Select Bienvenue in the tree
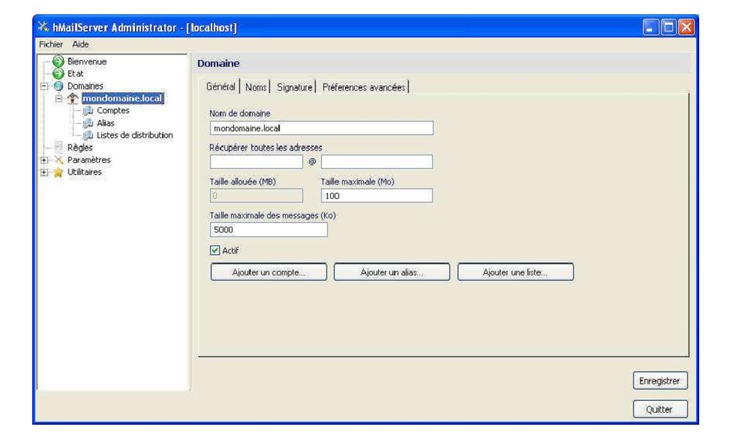This screenshot has height=433, width=739. click(87, 62)
